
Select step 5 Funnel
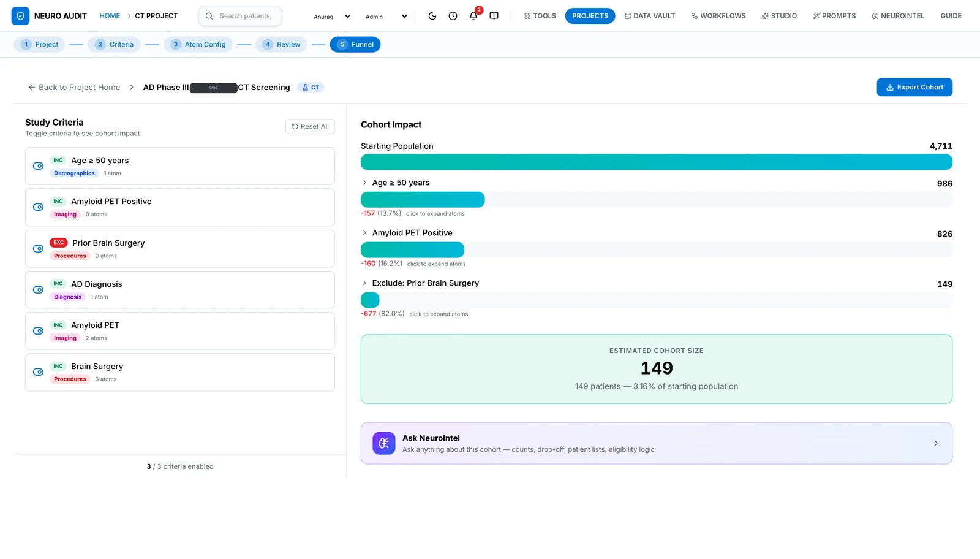click(355, 44)
